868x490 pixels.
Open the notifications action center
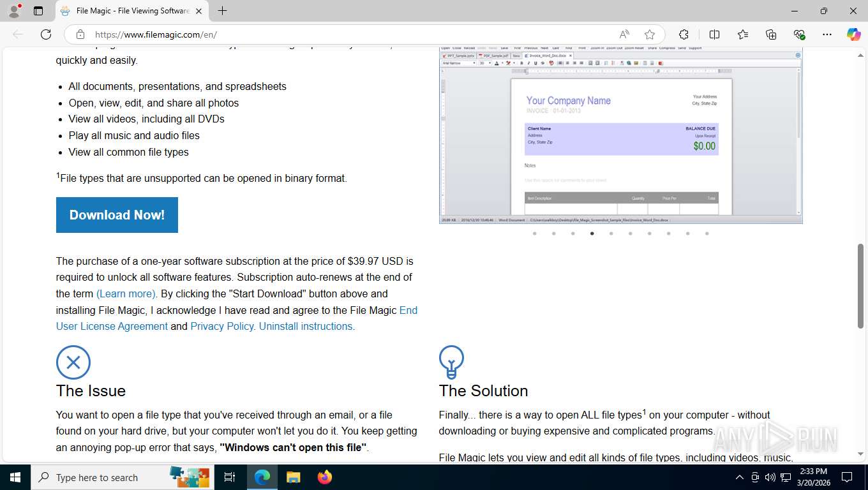[x=847, y=477]
